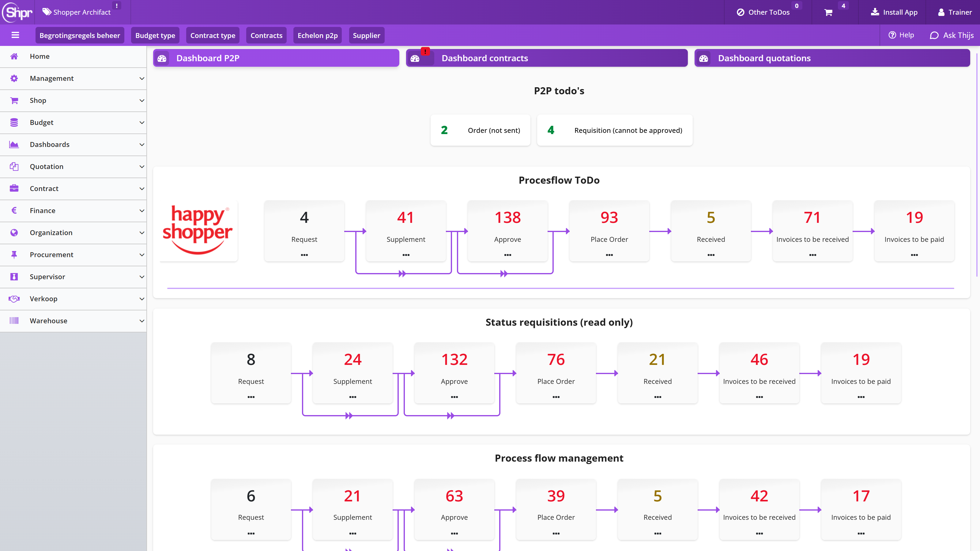980x551 pixels.
Task: Expand the Finance menu chevron
Action: tap(141, 211)
